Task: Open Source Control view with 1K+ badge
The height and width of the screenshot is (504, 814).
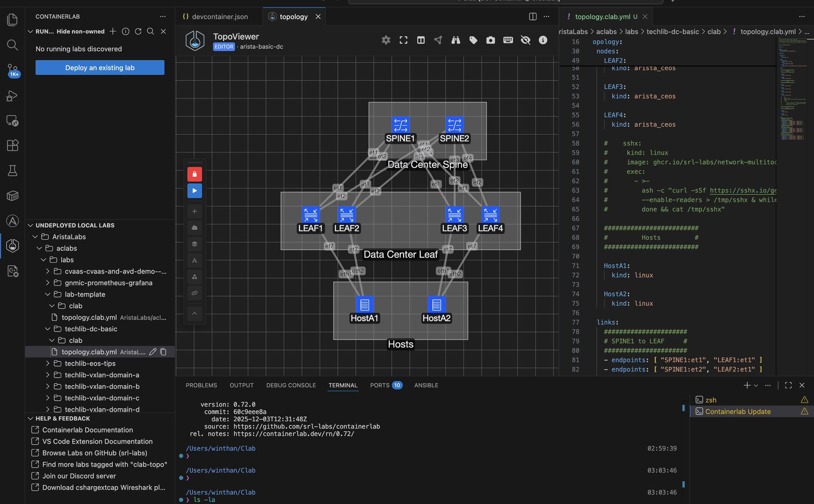Action: click(x=12, y=71)
